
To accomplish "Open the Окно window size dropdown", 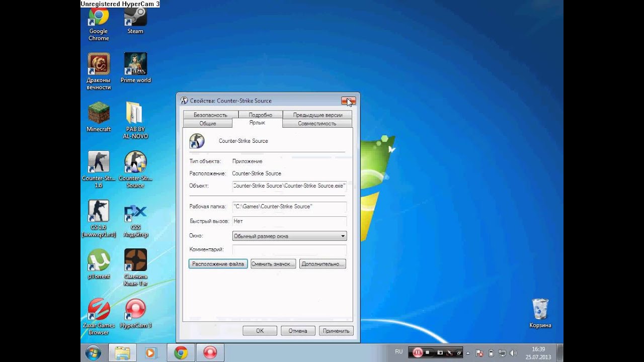I will click(289, 236).
